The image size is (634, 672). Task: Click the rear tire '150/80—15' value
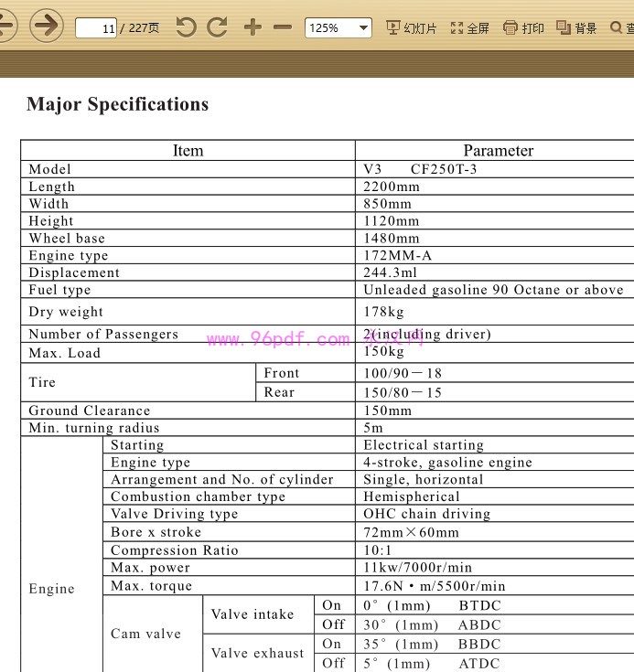click(403, 392)
